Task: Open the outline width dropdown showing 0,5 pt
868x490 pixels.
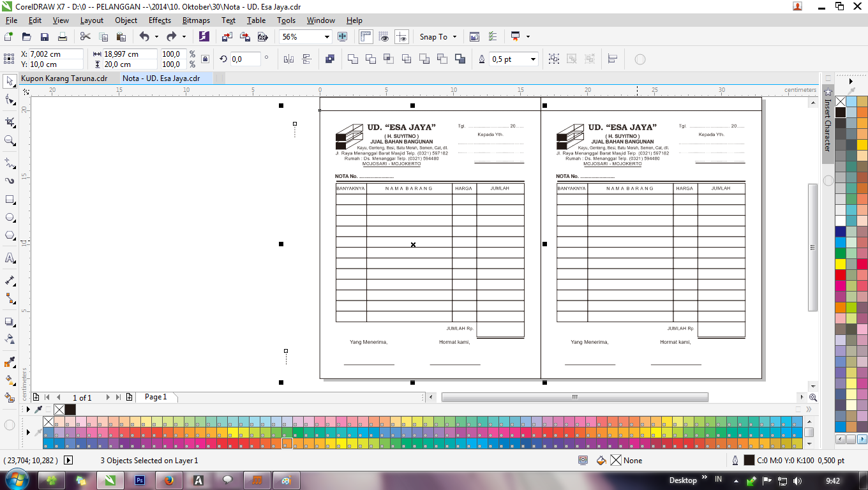Action: click(534, 59)
